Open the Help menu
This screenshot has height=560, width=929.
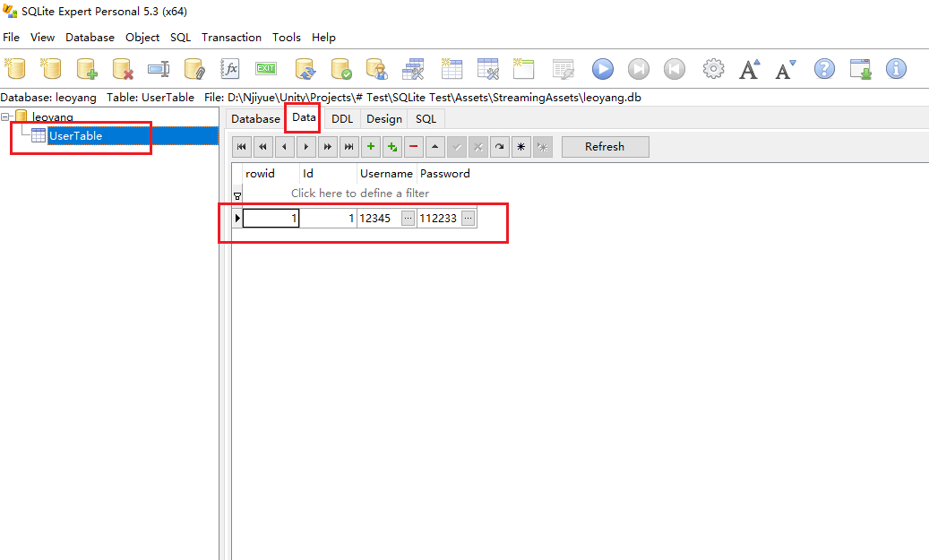pyautogui.click(x=323, y=38)
